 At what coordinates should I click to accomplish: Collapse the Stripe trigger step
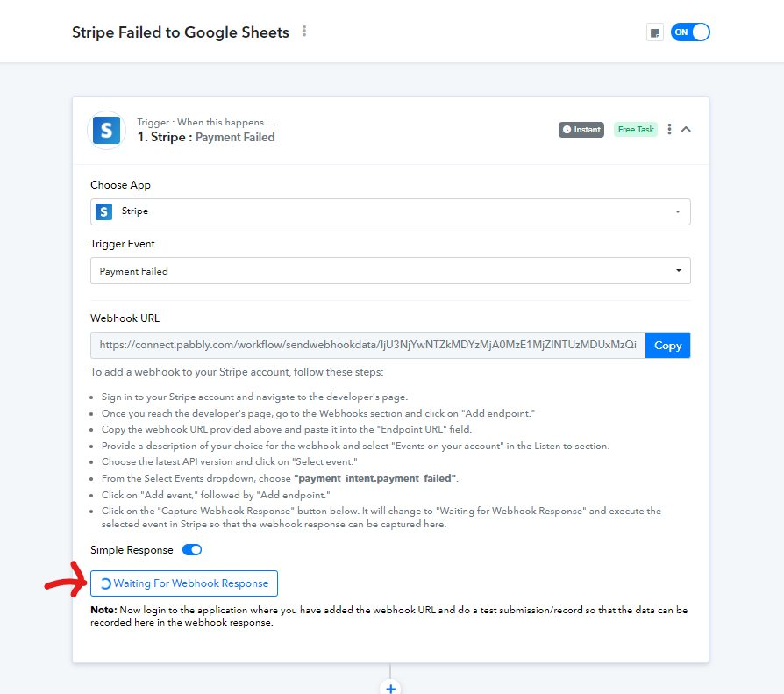tap(686, 130)
